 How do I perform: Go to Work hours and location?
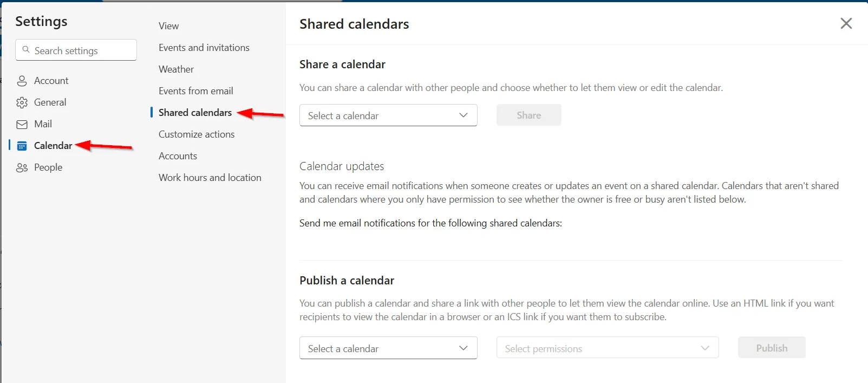210,177
